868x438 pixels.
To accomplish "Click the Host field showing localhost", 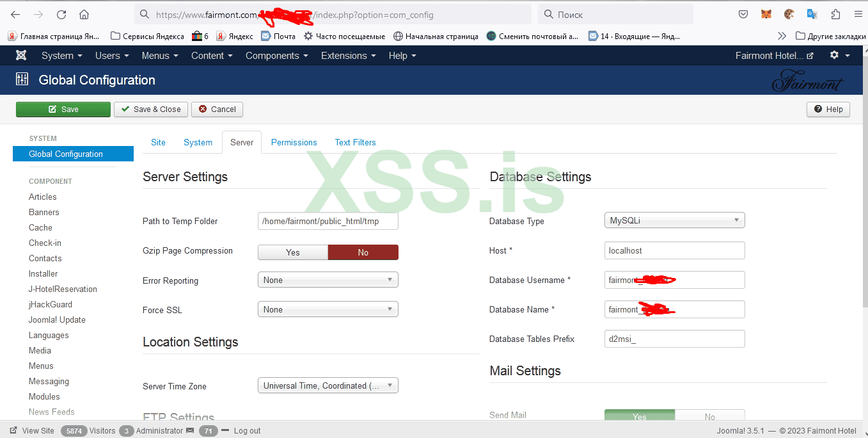I will pyautogui.click(x=675, y=250).
